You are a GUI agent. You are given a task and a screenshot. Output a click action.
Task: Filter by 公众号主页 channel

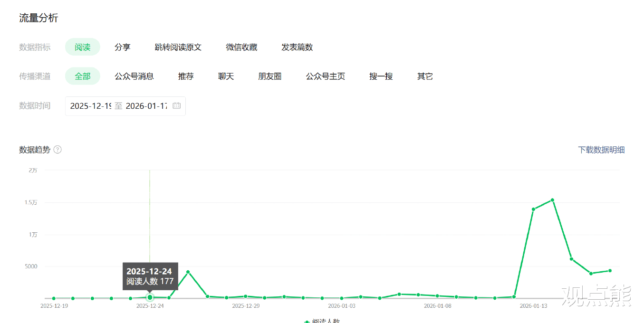point(326,76)
